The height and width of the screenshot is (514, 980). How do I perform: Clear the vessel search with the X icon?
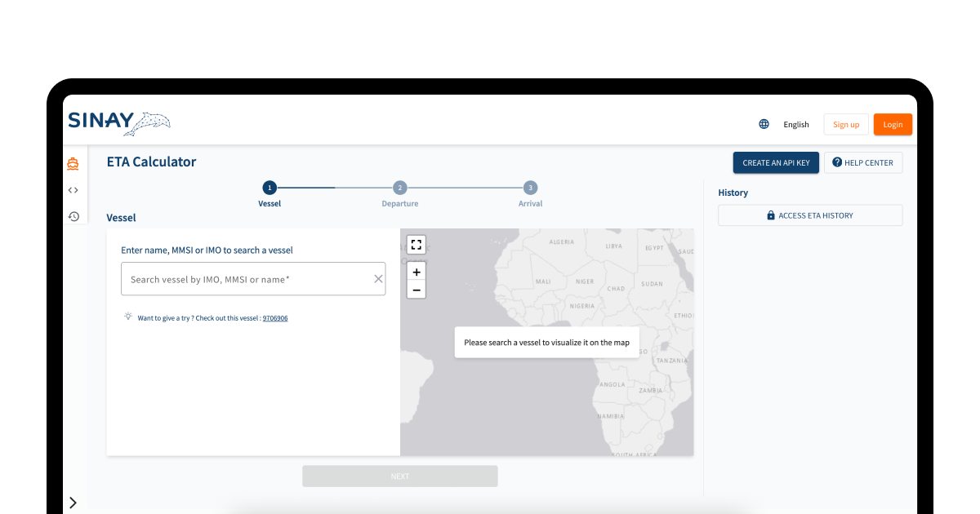point(378,279)
